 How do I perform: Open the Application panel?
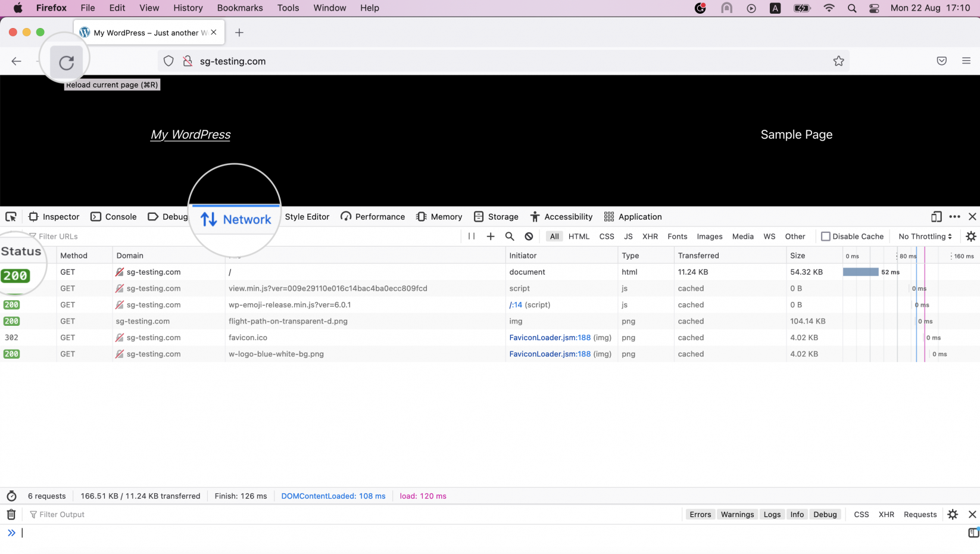point(633,217)
